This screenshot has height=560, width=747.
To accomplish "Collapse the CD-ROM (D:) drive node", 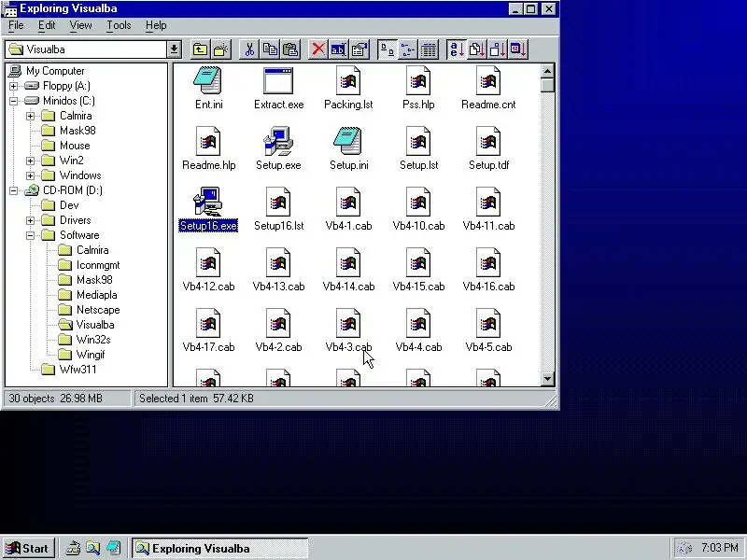I will (13, 191).
